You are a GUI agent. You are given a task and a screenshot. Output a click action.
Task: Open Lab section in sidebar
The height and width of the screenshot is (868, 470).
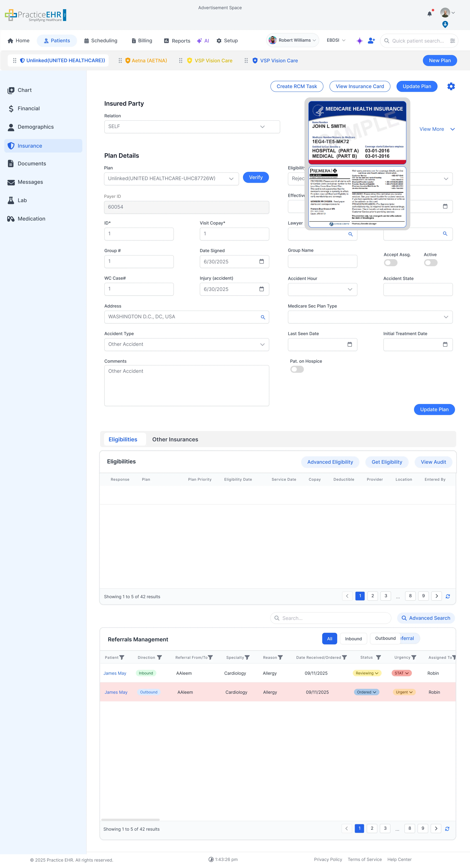click(x=22, y=200)
